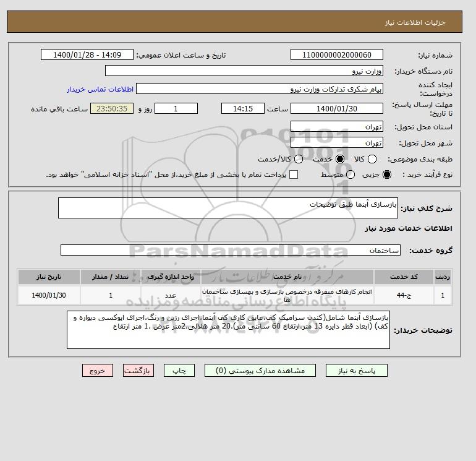Image resolution: width=476 pixels, height=461 pixels.
Task: Click the توضیحات خریدار label
Action: click(423, 330)
